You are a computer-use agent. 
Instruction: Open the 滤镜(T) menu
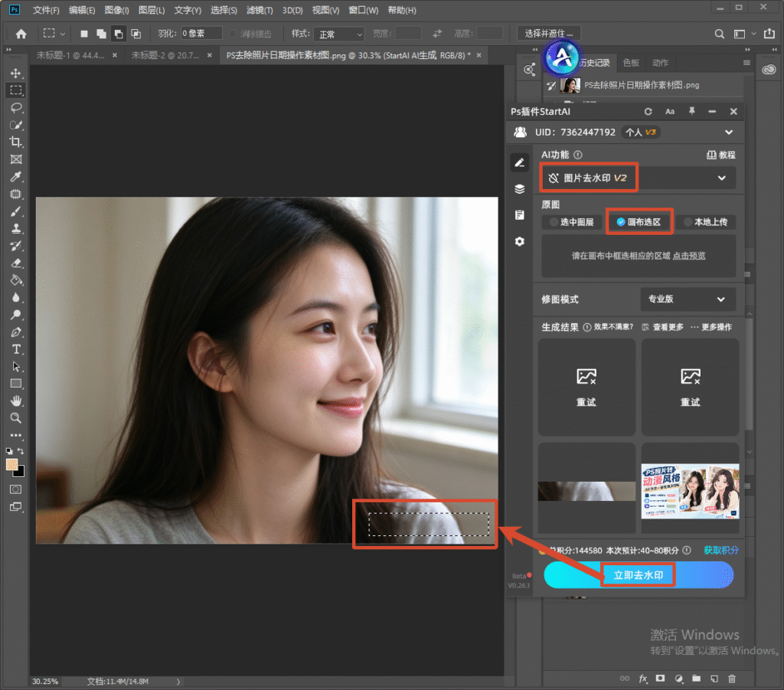click(x=260, y=10)
